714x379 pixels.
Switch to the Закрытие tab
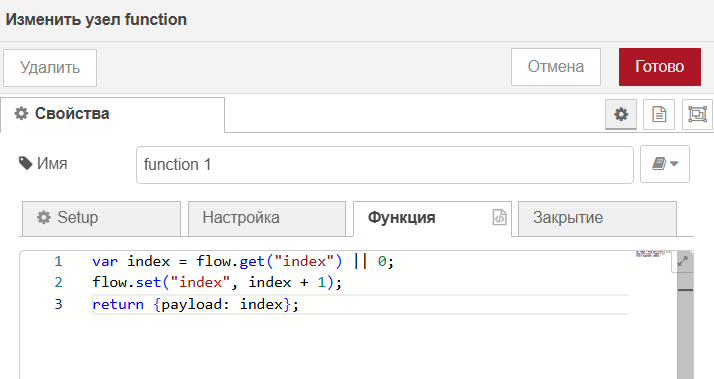click(x=597, y=218)
